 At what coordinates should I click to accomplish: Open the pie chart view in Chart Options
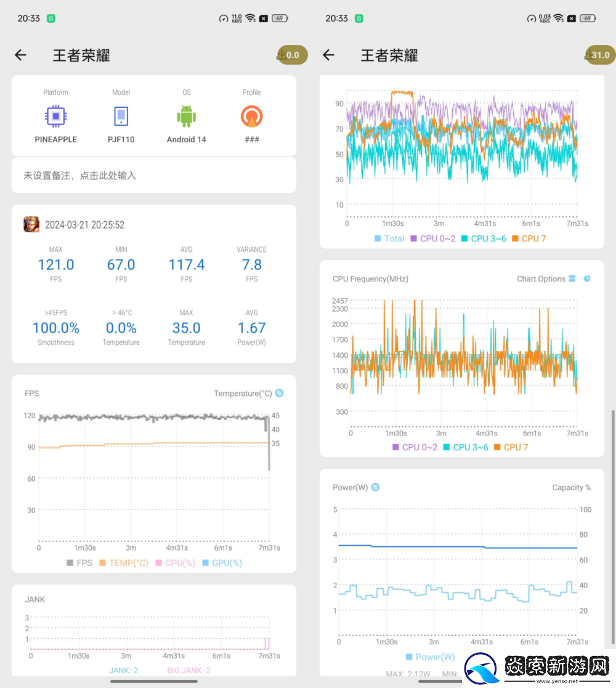point(586,278)
